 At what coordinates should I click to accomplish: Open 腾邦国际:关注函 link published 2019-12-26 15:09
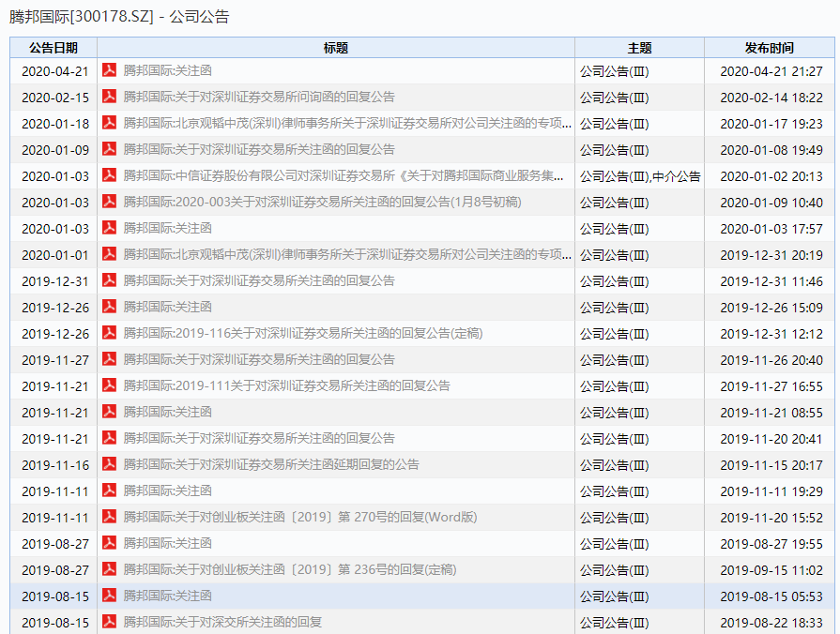click(x=168, y=307)
